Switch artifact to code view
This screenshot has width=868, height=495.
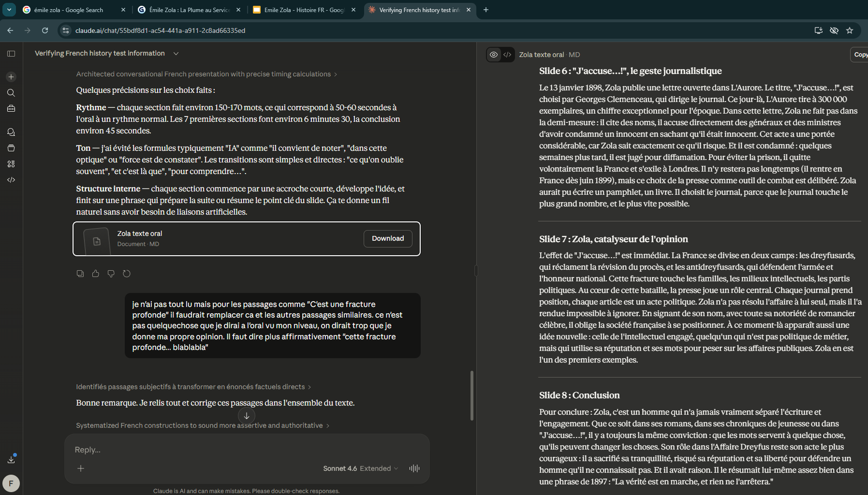point(507,55)
